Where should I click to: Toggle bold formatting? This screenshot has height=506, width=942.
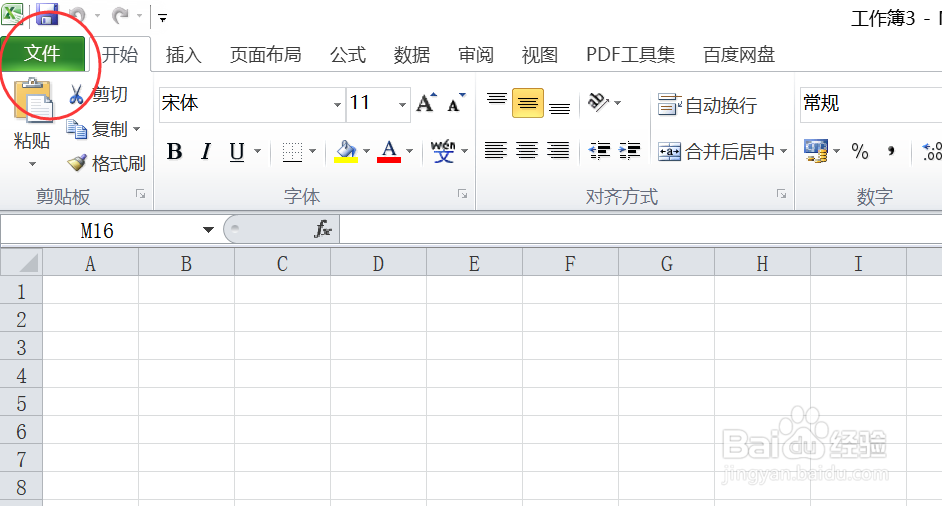(x=174, y=151)
